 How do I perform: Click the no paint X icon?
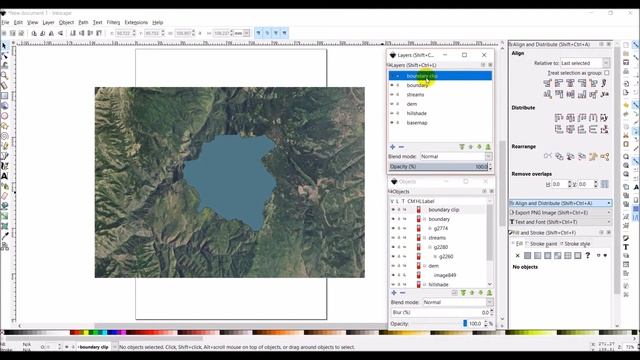click(518, 256)
